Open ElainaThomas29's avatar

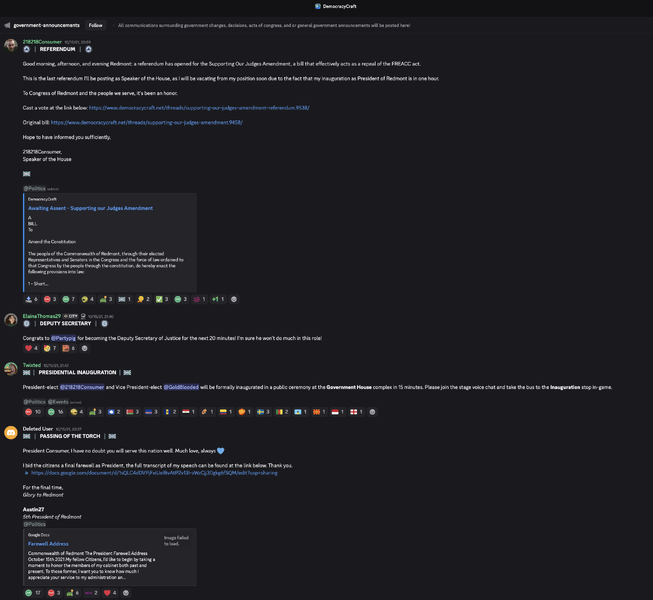click(x=11, y=320)
